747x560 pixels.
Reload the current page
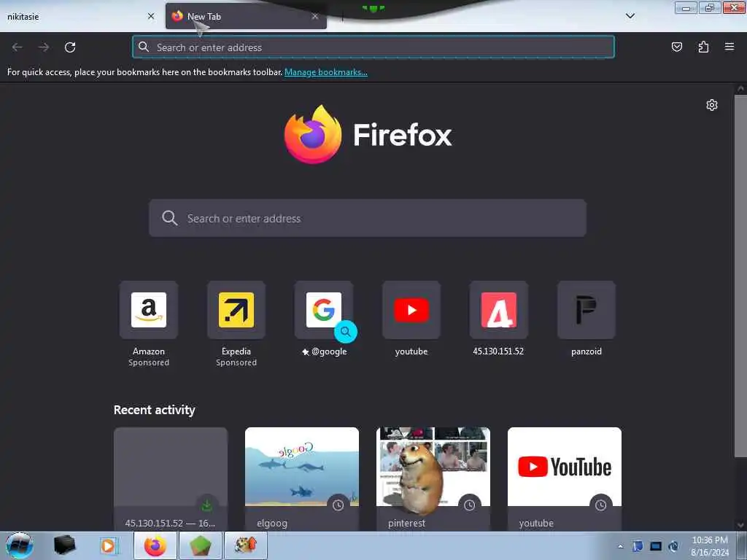pyautogui.click(x=70, y=47)
